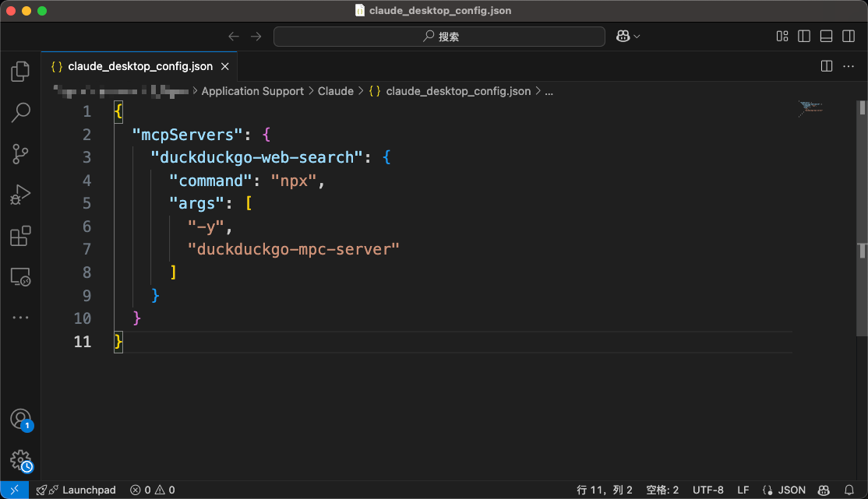Open the Extensions view
868x499 pixels.
pyautogui.click(x=20, y=236)
